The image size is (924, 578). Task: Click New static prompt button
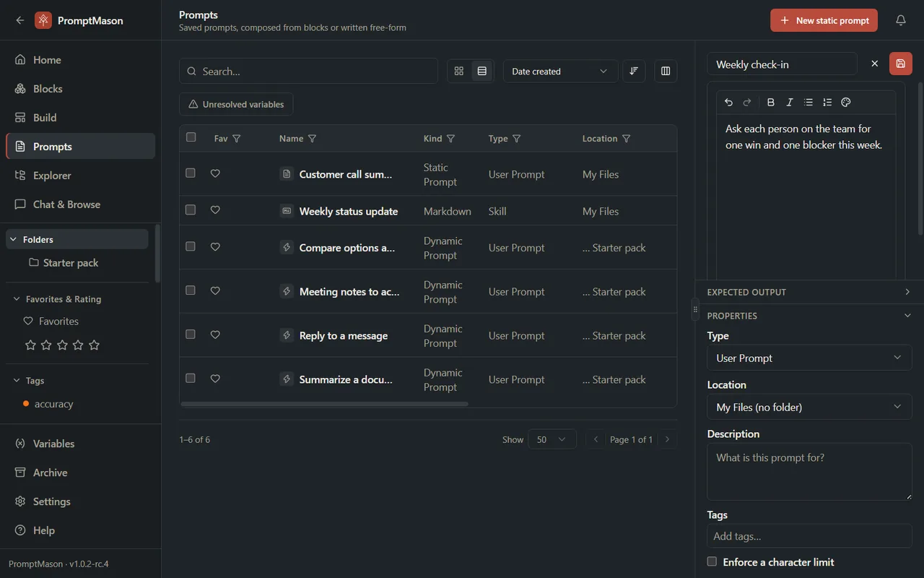824,20
